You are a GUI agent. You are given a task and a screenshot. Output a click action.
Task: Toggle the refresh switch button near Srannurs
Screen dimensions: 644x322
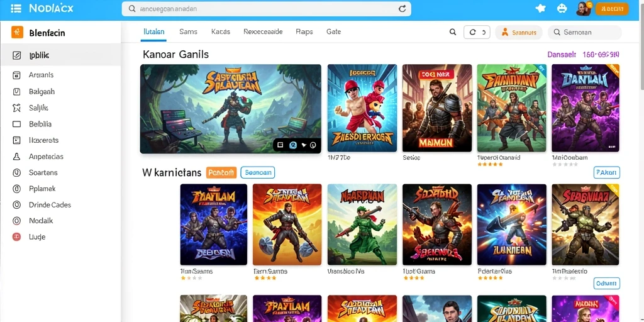[477, 32]
